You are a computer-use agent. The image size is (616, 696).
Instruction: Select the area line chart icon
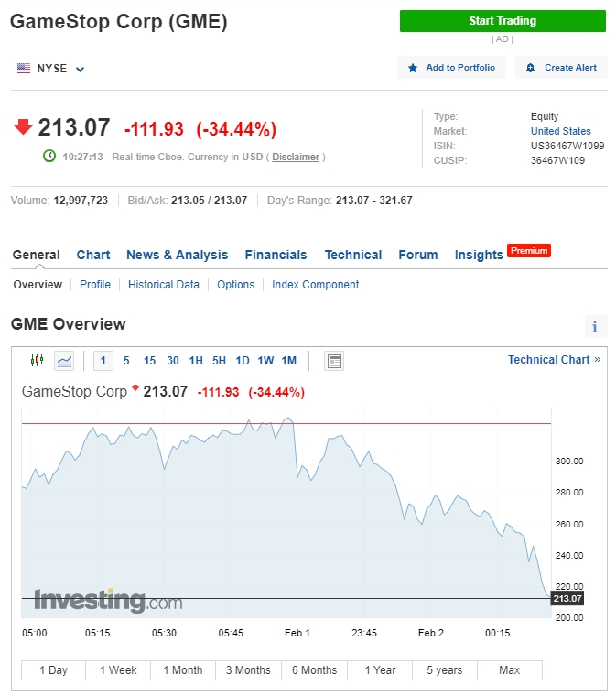(x=64, y=361)
